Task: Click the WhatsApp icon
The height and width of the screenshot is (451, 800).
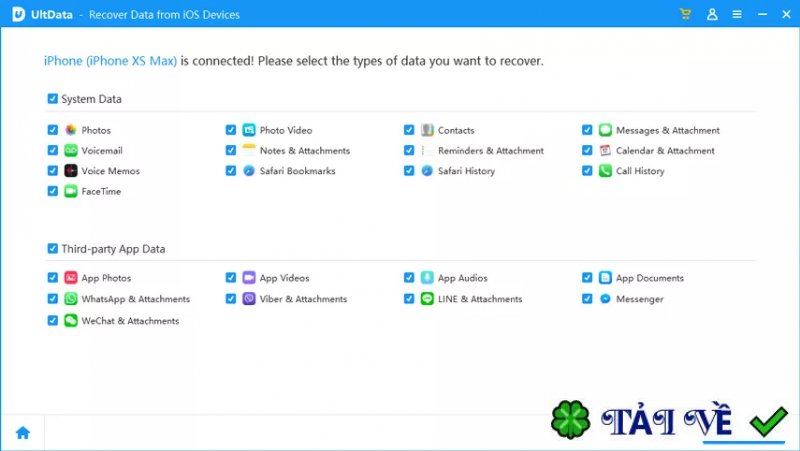Action: click(x=70, y=299)
